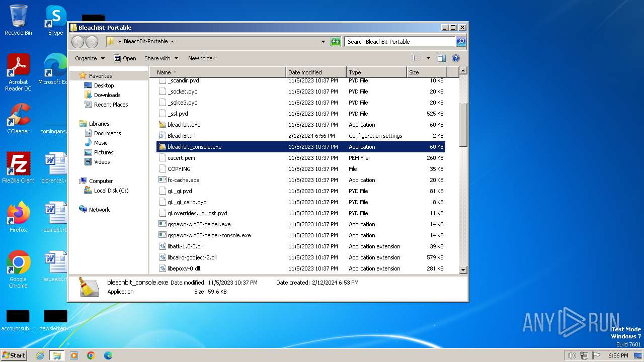This screenshot has height=362, width=644.
Task: Click gspawn-win32-helper-console.exe file icon
Action: click(x=162, y=235)
